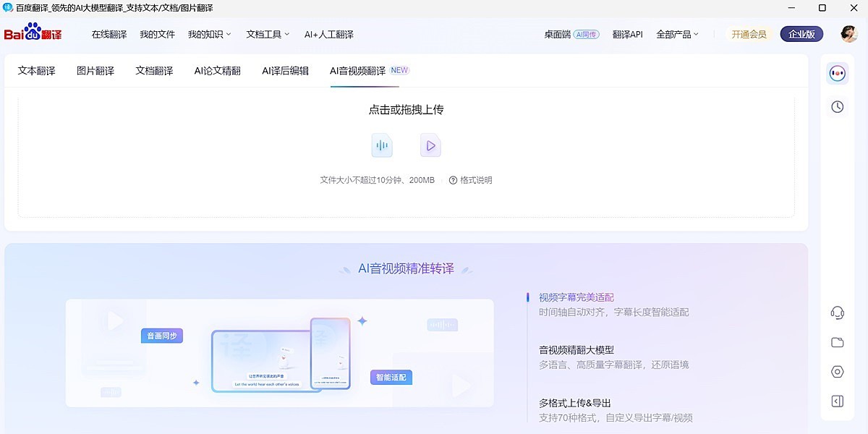Click the Baidu Translate logo

tap(32, 34)
